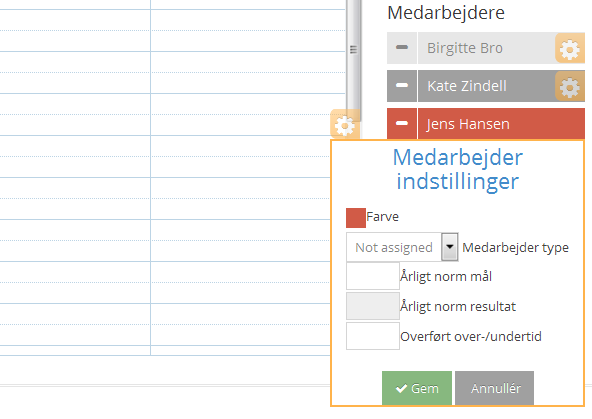The image size is (592, 419).
Task: Open Medarbejder type dropdown showing Not assigned
Action: click(402, 247)
